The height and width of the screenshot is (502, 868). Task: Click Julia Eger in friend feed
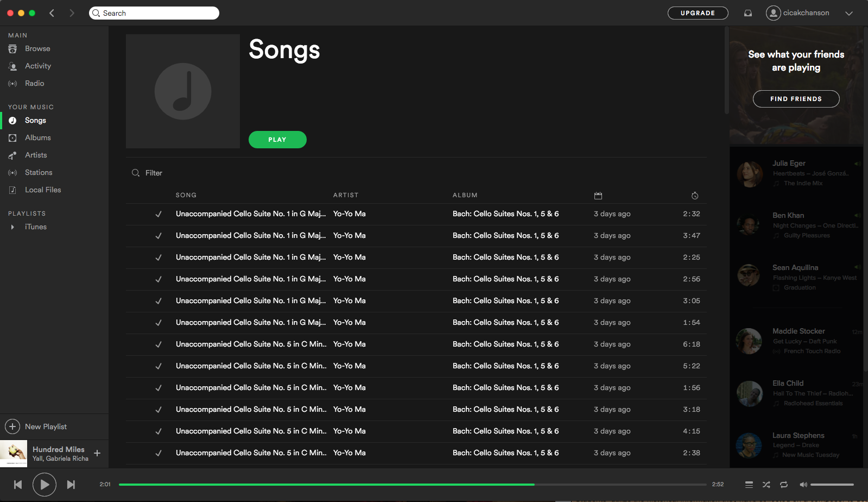789,164
